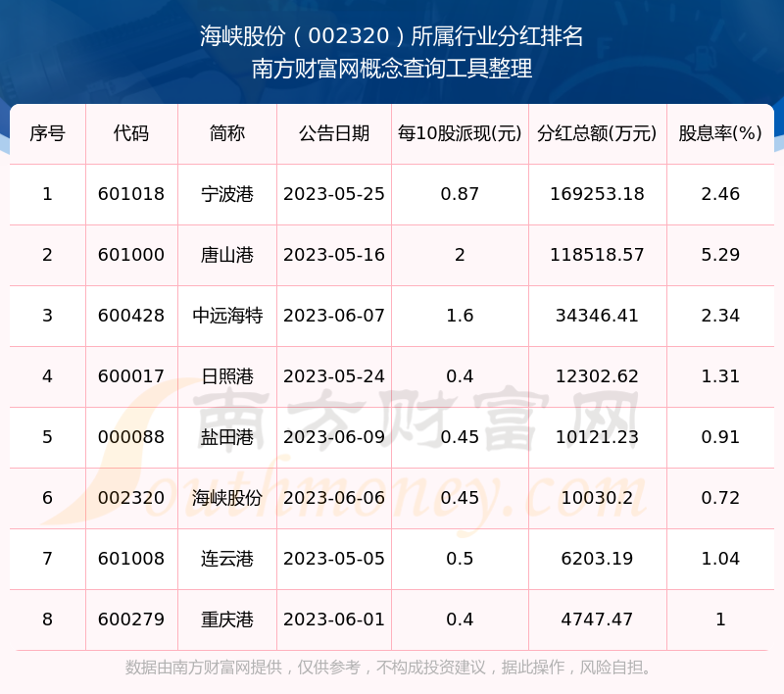Select stock code 601000

[x=131, y=255]
